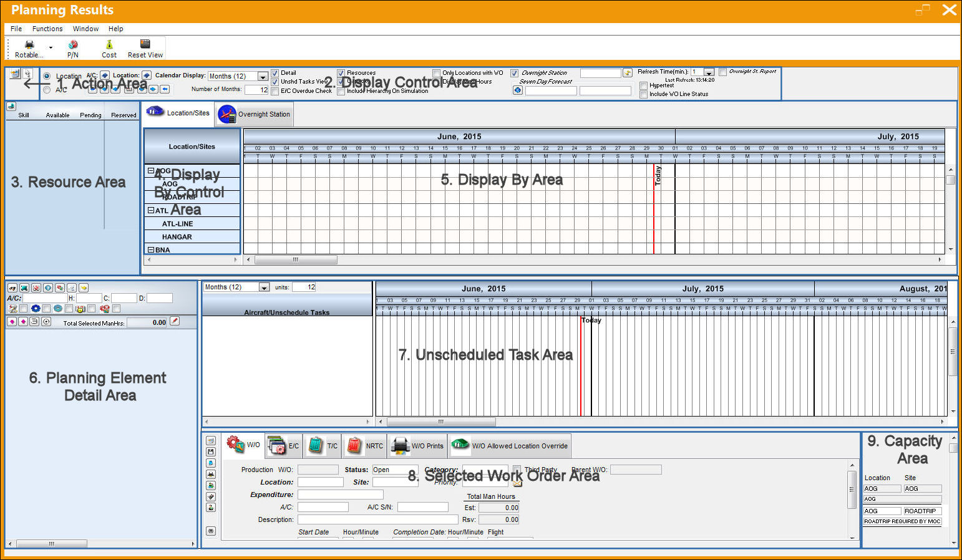
Task: Open the Functions menu
Action: click(47, 29)
